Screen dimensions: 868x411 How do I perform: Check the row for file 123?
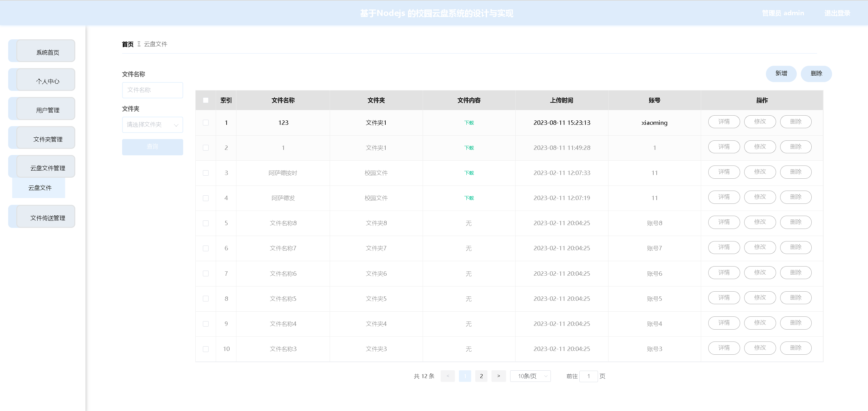click(x=206, y=122)
